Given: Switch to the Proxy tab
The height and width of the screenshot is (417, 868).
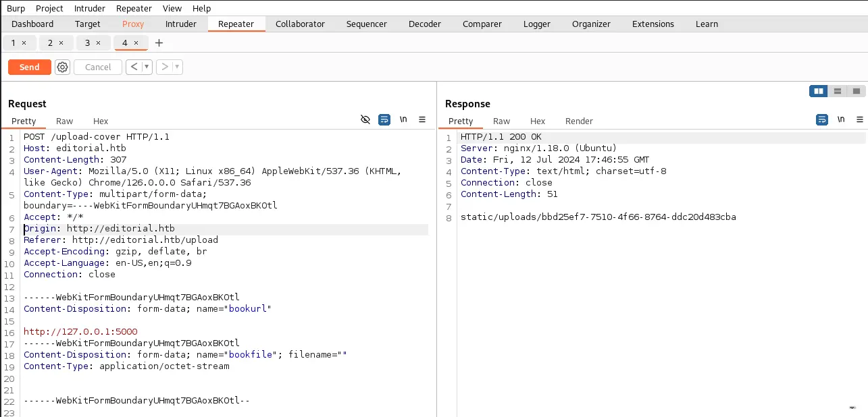Looking at the screenshot, I should 133,24.
